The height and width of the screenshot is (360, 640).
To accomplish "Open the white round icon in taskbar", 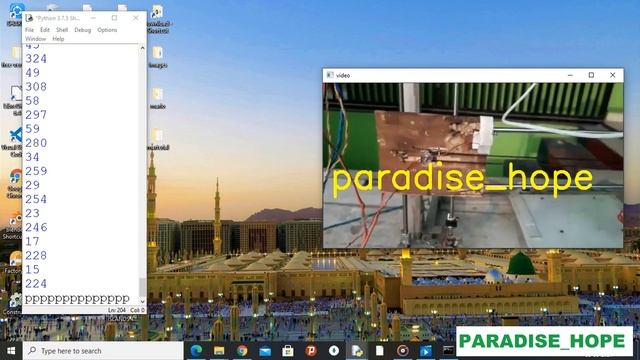I will click(x=334, y=351).
